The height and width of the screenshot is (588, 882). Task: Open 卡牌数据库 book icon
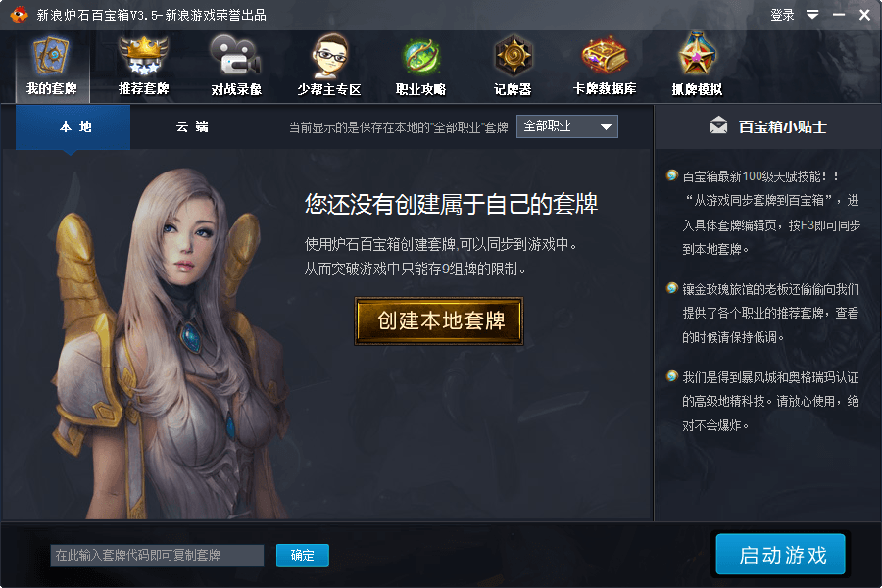pyautogui.click(x=605, y=56)
